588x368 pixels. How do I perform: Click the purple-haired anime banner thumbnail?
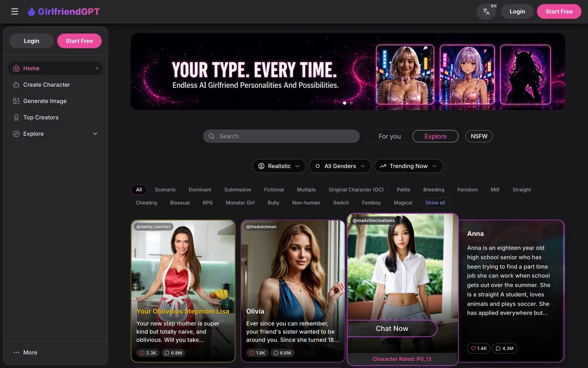click(467, 75)
